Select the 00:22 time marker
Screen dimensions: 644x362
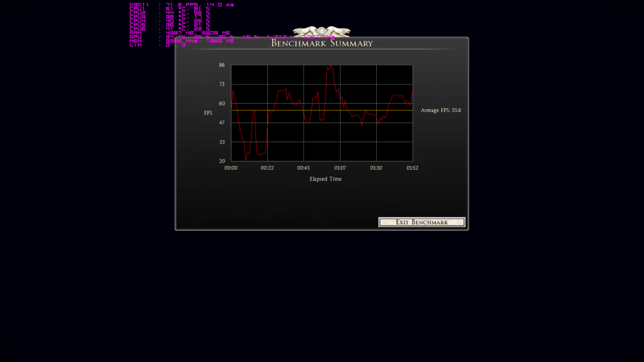(267, 168)
